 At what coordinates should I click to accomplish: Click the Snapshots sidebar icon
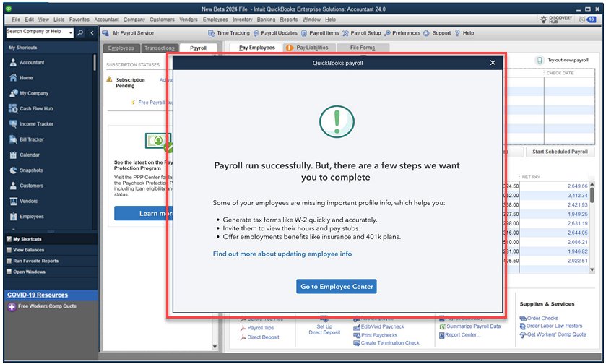click(x=13, y=170)
